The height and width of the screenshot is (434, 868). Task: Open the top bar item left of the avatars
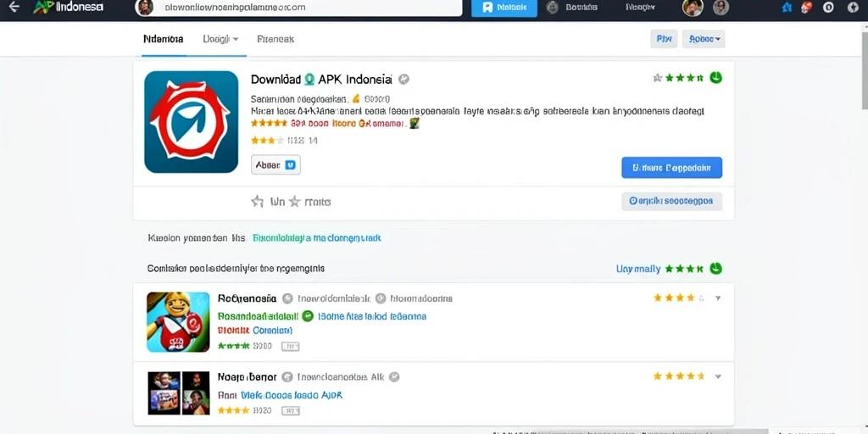[640, 7]
